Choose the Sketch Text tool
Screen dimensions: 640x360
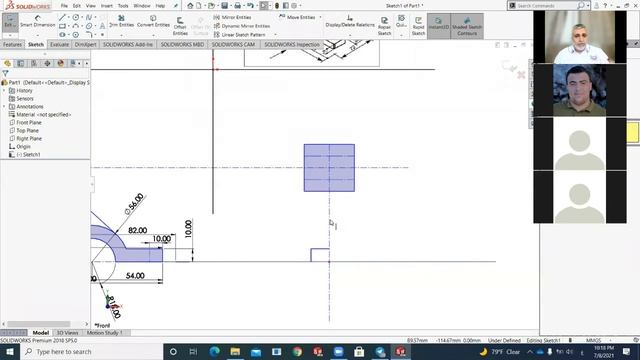pyautogui.click(x=102, y=26)
